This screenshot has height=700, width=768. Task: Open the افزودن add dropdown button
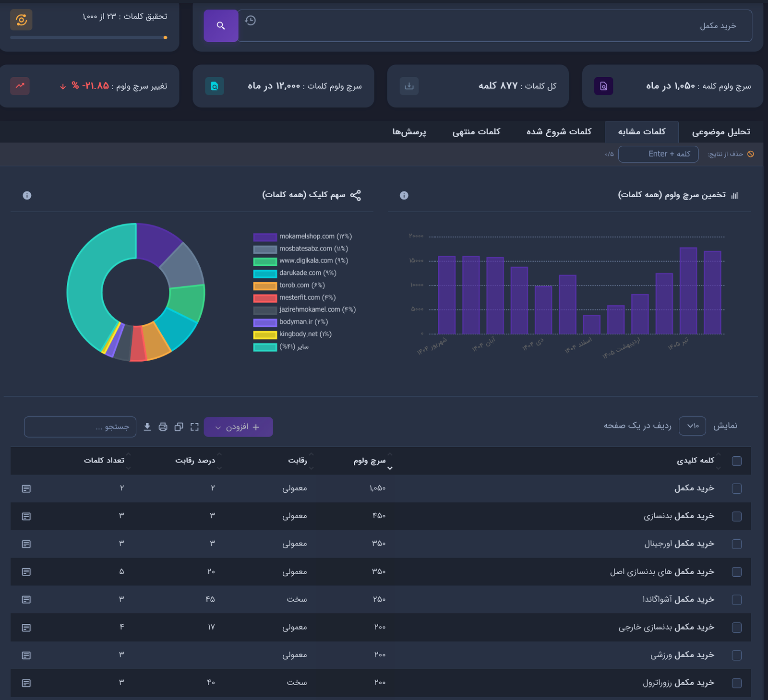coord(239,427)
